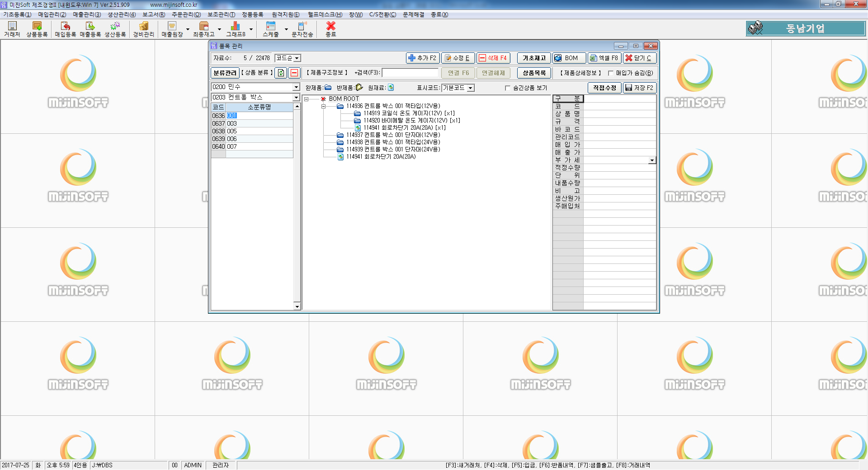Open the 보고서(R) menu
The image size is (868, 470).
point(154,14)
